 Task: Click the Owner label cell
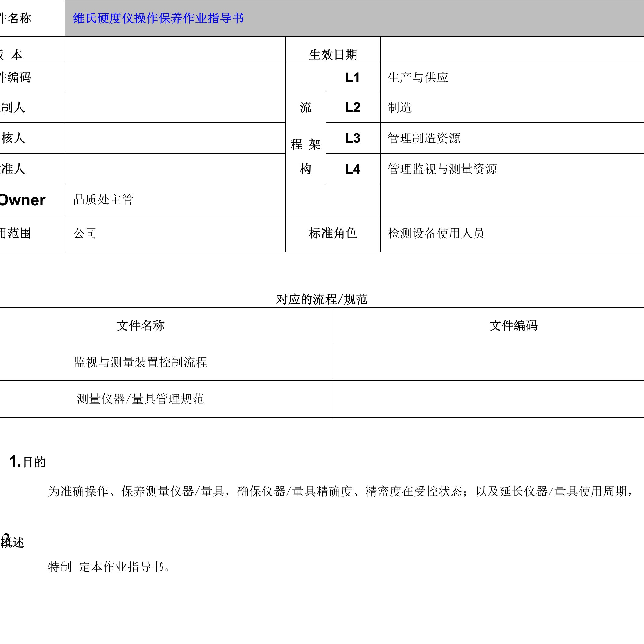[32, 200]
